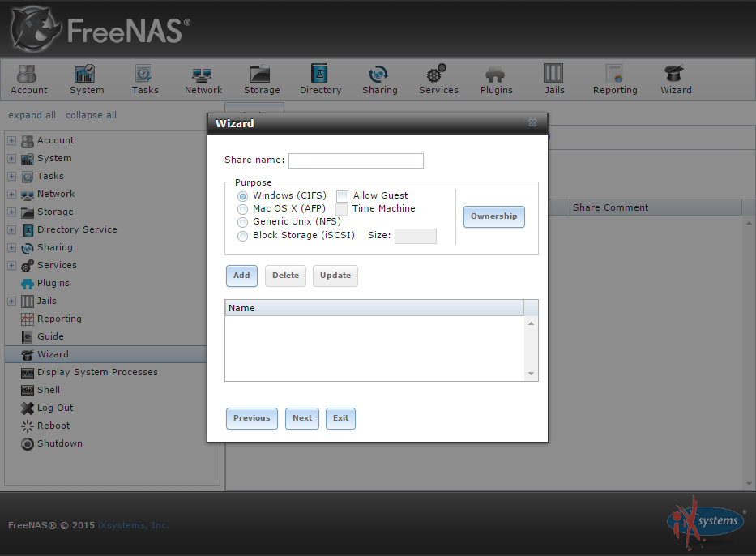The height and width of the screenshot is (556, 756).
Task: Open Tasks from the top toolbar
Action: click(x=145, y=80)
